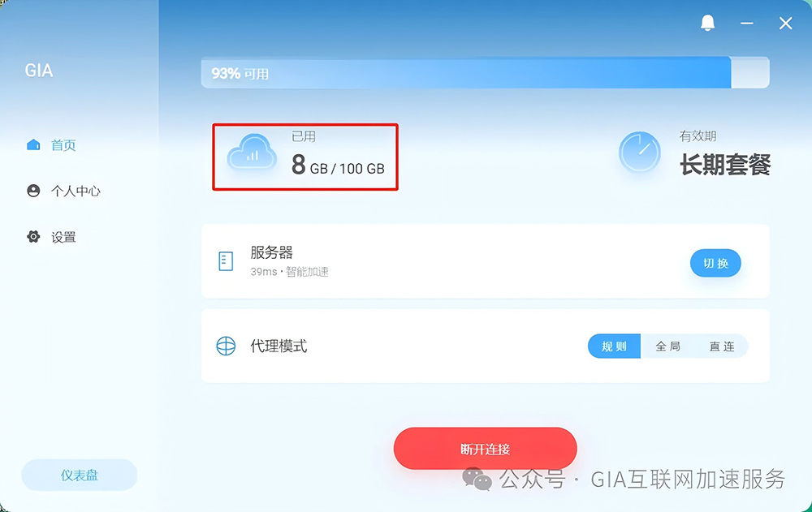Open the 仪表盘 button
This screenshot has height=512, width=812.
(x=80, y=475)
